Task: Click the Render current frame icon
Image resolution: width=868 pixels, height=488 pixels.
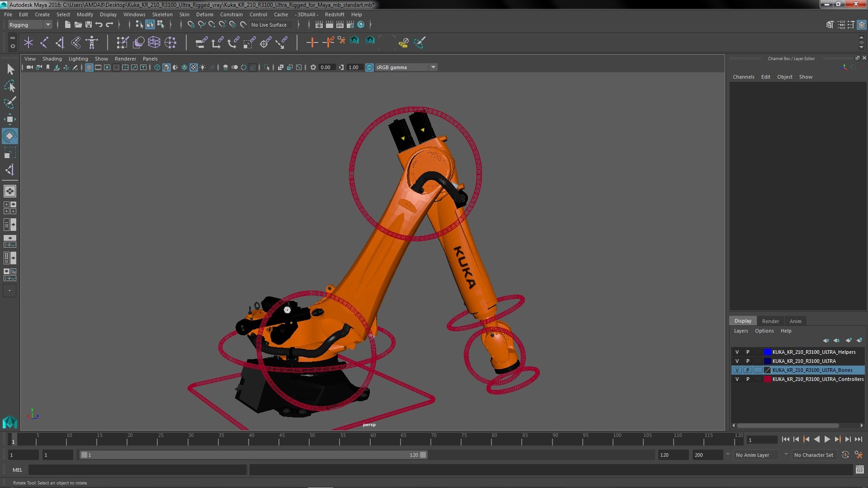Action: coord(329,24)
